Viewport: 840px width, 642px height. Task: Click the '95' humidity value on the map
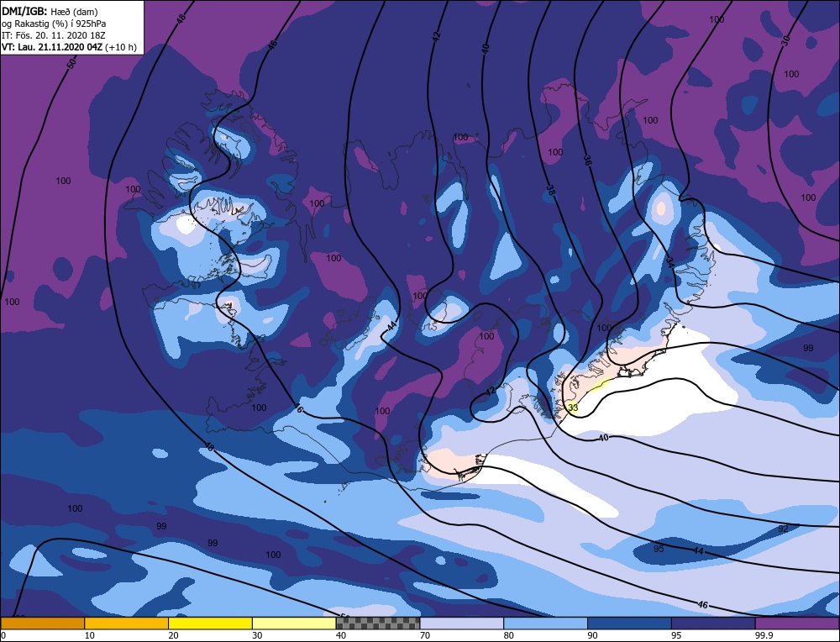point(659,549)
